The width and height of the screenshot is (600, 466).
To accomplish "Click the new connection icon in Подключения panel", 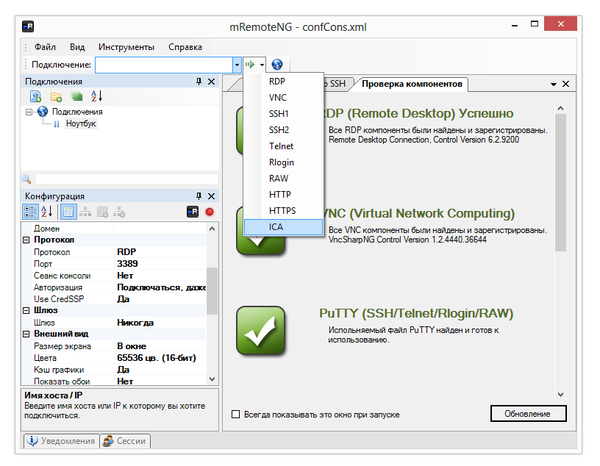I will (x=36, y=96).
